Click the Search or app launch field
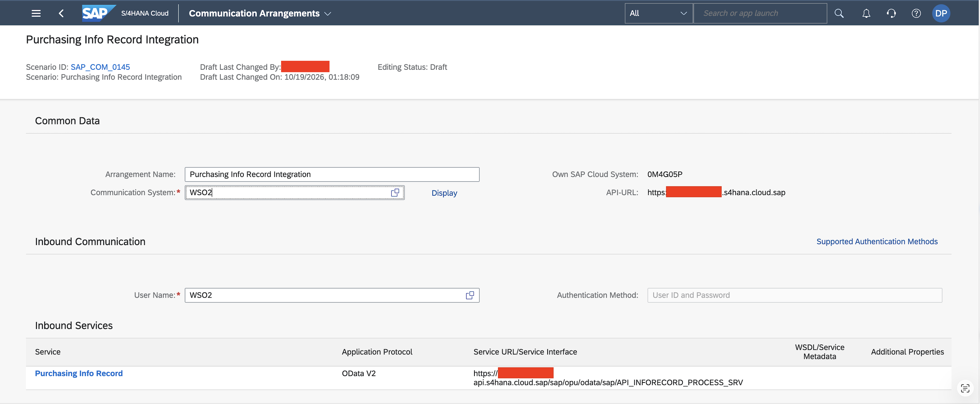 click(x=760, y=13)
